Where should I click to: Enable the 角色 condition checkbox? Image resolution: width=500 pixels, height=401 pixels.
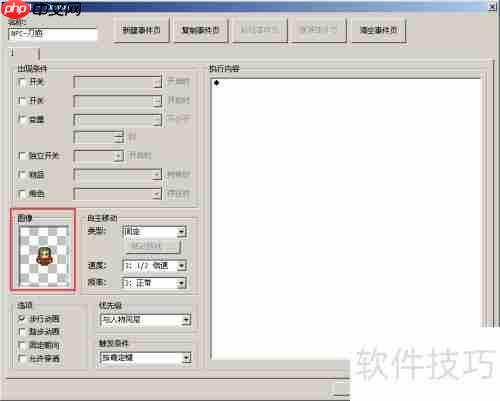(x=22, y=194)
